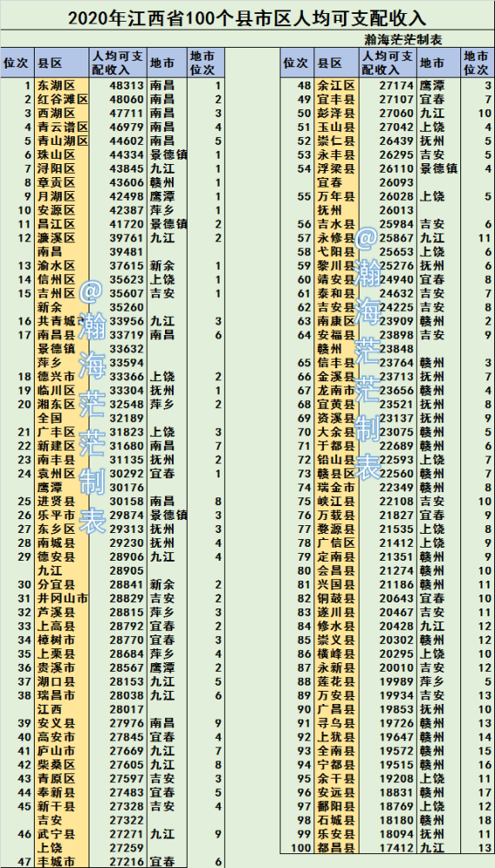
Task: Select the cell "红谷滩区"
Action: (63, 100)
